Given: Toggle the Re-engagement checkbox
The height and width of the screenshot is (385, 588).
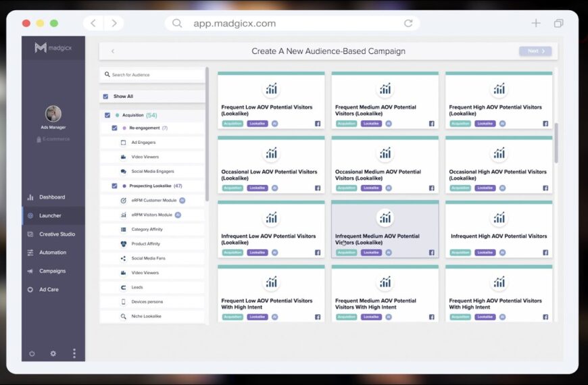Looking at the screenshot, I should point(114,128).
